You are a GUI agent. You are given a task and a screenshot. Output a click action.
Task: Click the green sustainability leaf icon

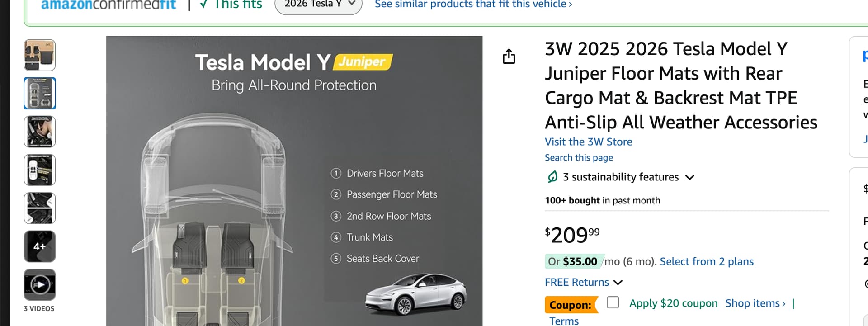[x=552, y=177]
